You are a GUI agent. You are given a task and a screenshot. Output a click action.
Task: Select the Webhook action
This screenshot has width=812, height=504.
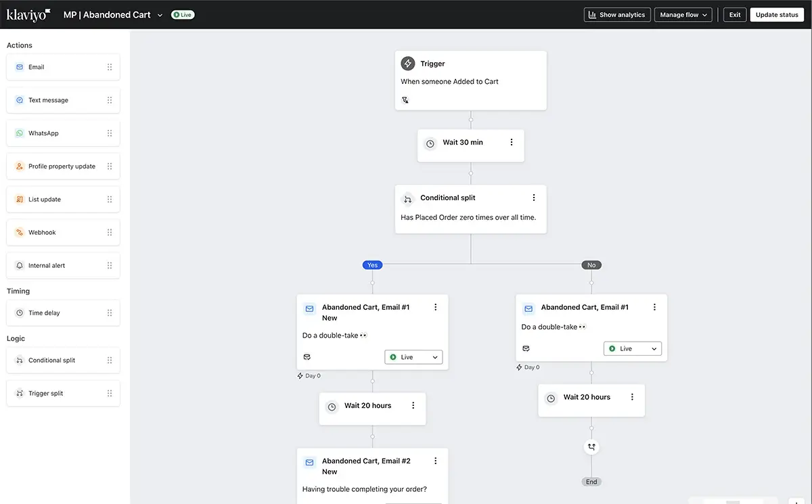[x=20, y=232]
